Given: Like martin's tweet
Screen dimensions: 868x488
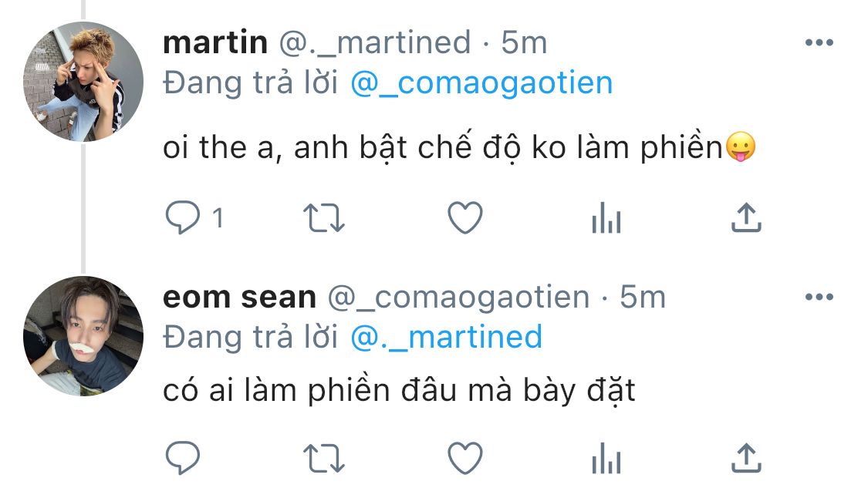Looking at the screenshot, I should pos(465,217).
